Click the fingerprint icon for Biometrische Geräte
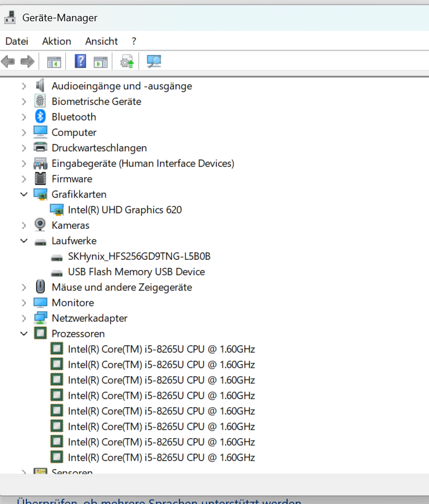Viewport: 429px width, 504px height. (40, 101)
